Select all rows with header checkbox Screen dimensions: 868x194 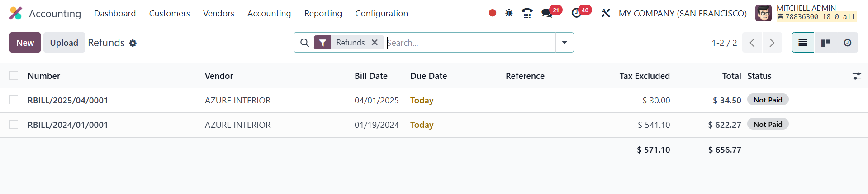14,76
